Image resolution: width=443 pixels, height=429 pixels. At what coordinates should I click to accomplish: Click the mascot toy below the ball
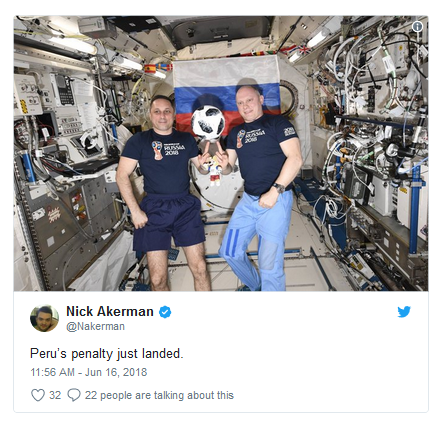[214, 172]
